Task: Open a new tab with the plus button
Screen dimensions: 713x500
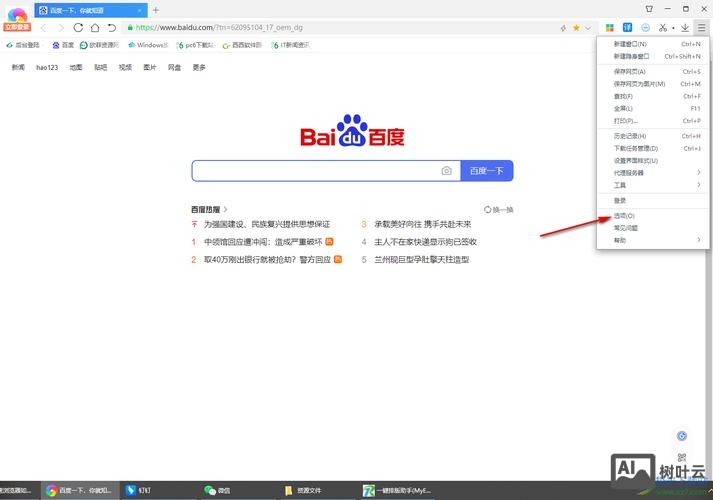Action: pos(156,10)
